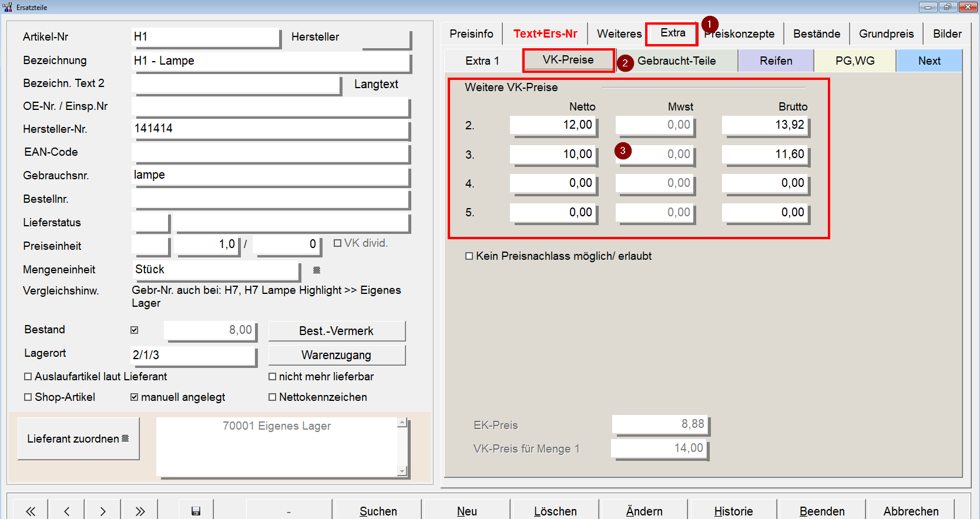Click the Langtext button

pyautogui.click(x=376, y=84)
